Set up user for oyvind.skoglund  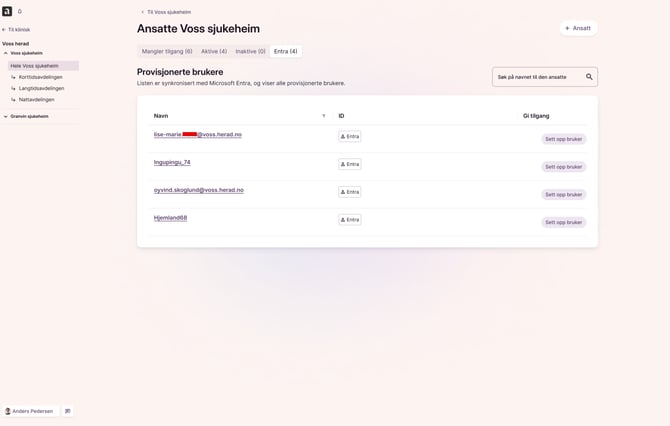[563, 195]
